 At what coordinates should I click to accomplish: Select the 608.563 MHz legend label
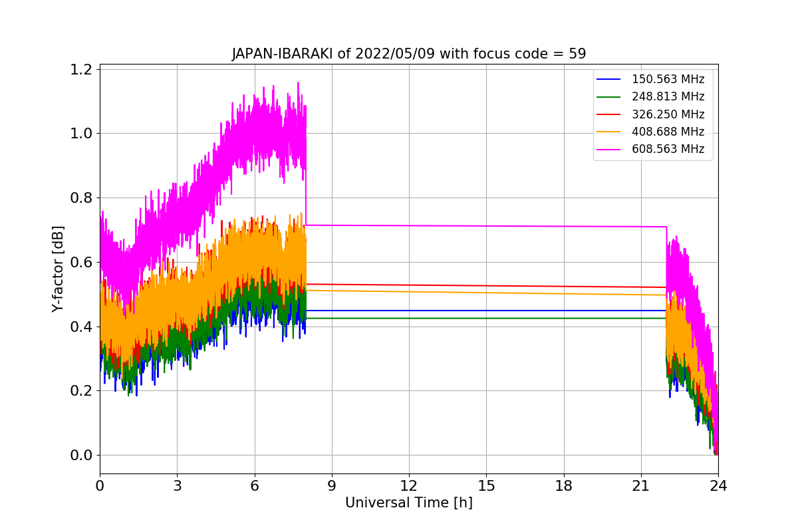[x=668, y=149]
